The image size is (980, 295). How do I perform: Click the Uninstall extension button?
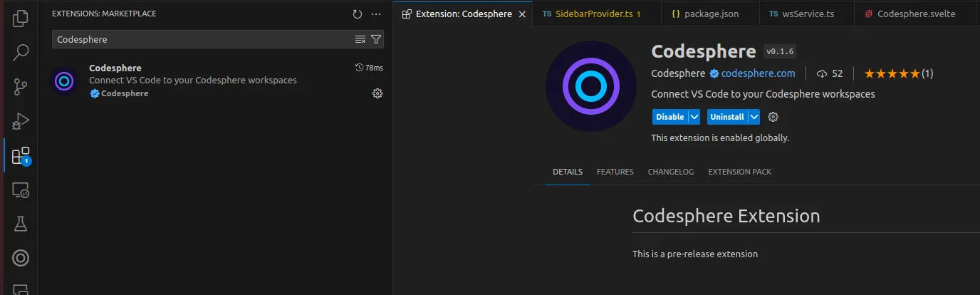pyautogui.click(x=726, y=117)
